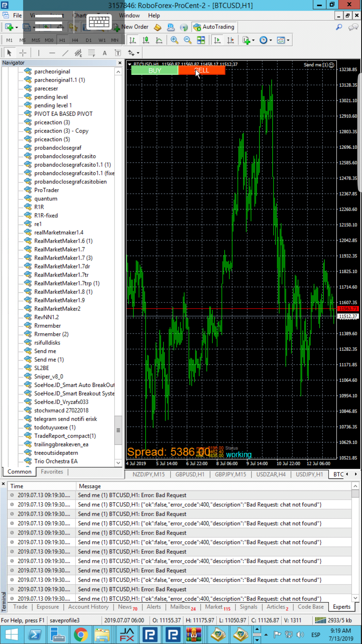Select the MN timeframe
Image resolution: width=362 pixels, height=644 pixels.
[115, 40]
